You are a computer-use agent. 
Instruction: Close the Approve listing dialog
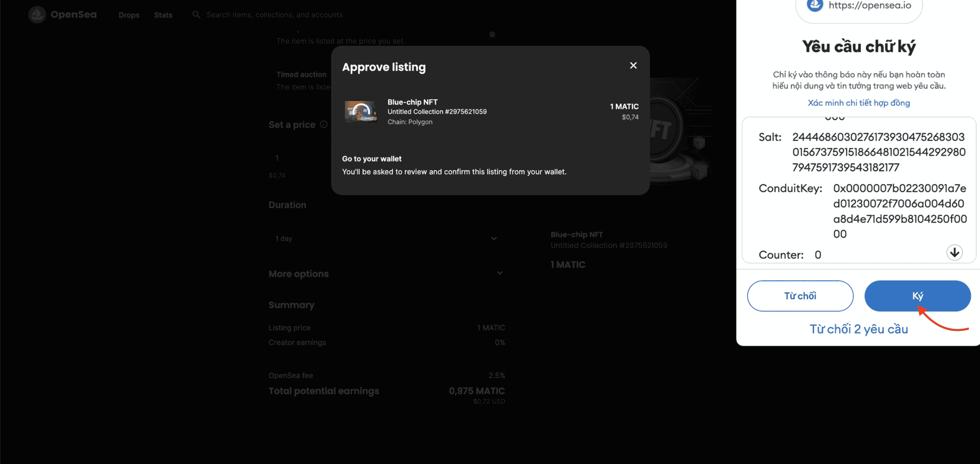tap(633, 66)
